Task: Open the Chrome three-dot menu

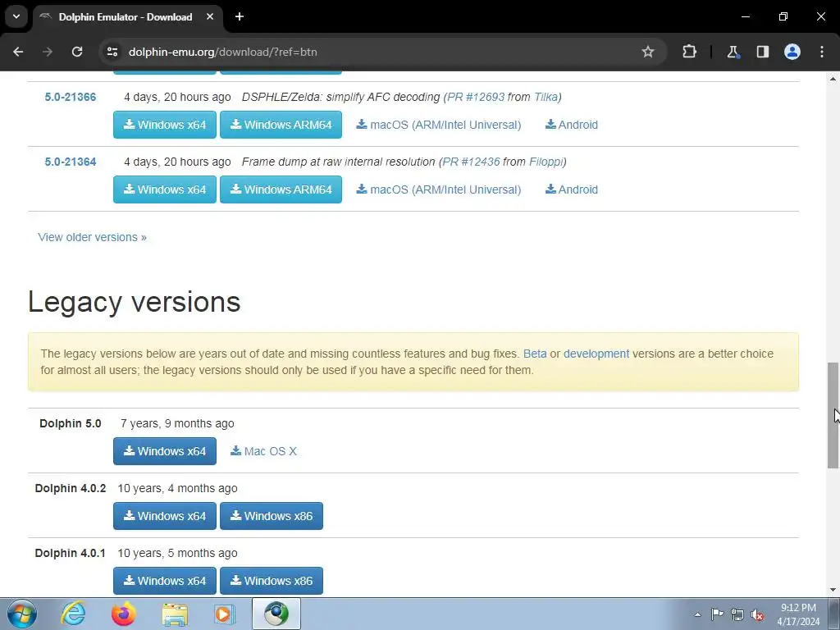Action: point(822,52)
